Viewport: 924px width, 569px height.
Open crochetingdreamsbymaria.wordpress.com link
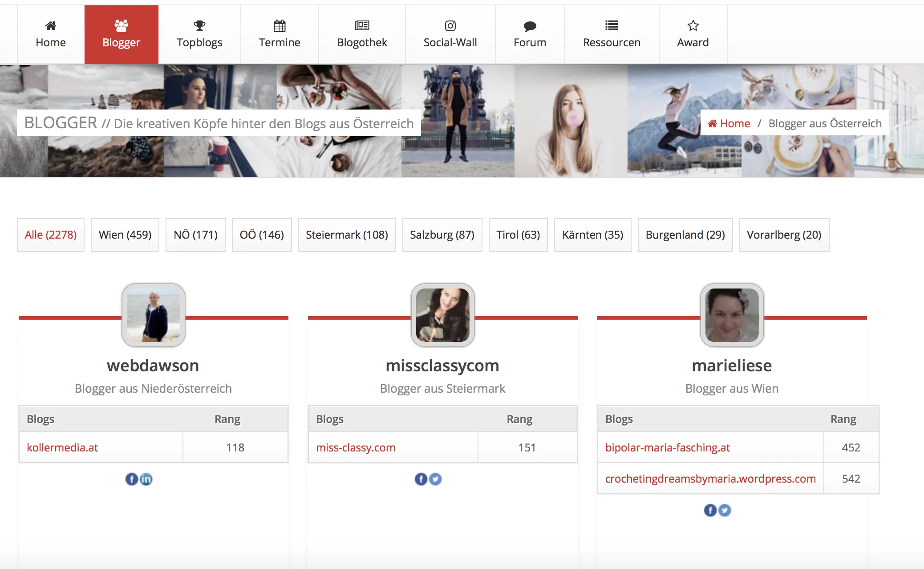(x=710, y=479)
